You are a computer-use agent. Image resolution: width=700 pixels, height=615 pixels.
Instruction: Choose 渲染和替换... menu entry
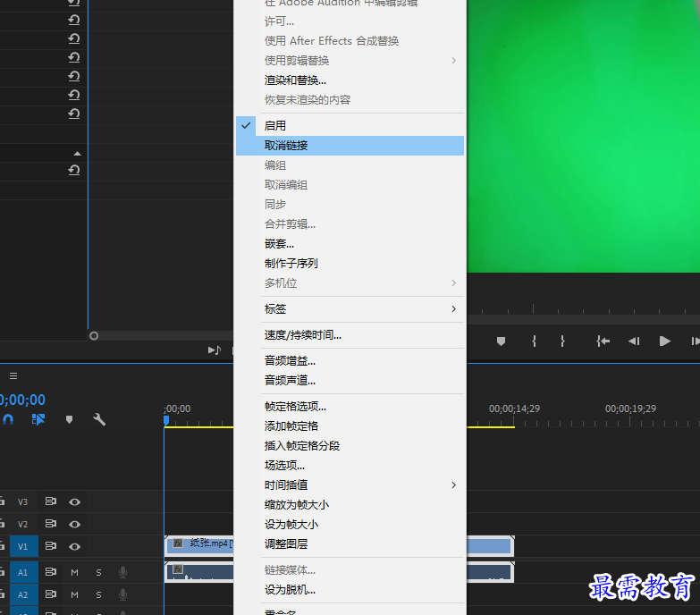350,80
